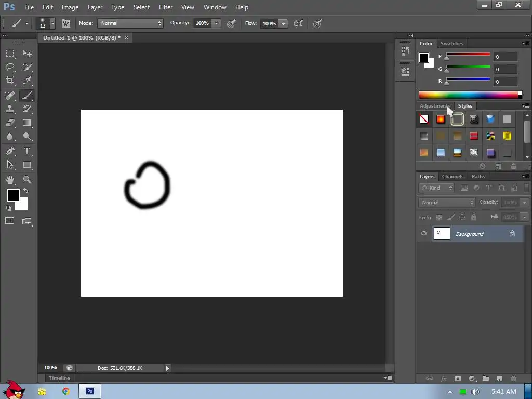The image size is (532, 399).
Task: Open the Opacity slider dropdown arrow
Action: click(x=216, y=23)
